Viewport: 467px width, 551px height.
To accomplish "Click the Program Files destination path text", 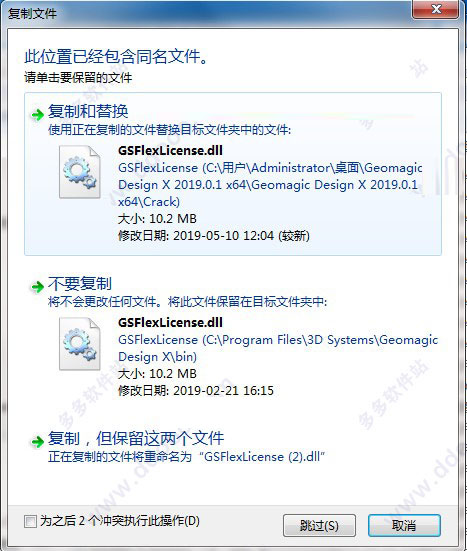I will point(278,348).
